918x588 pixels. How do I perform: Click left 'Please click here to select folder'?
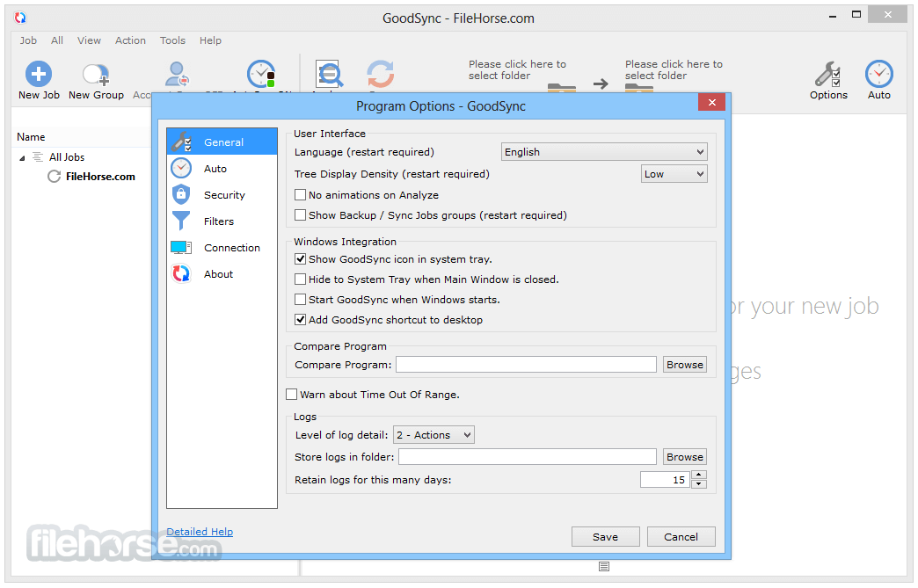coord(517,69)
